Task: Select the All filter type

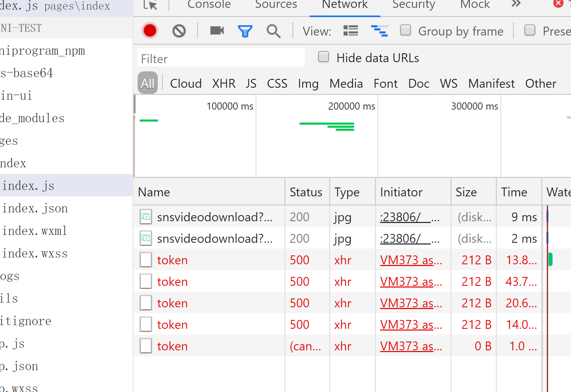Action: [148, 83]
